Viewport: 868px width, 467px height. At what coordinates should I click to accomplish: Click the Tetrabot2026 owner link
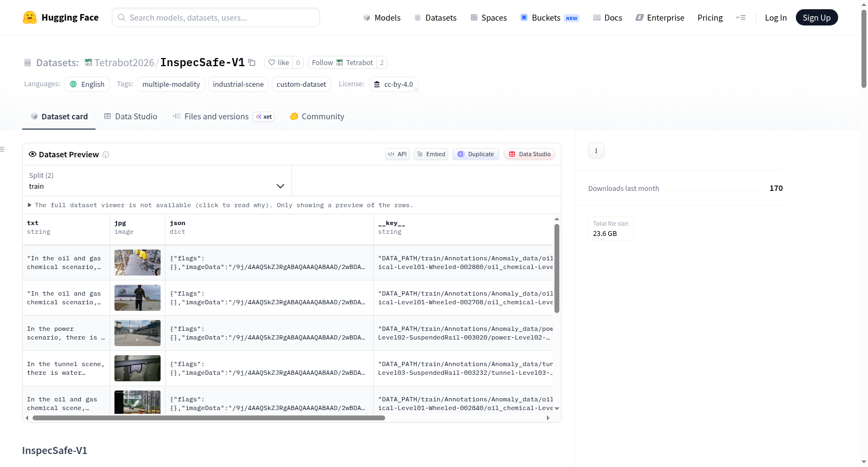tap(124, 62)
